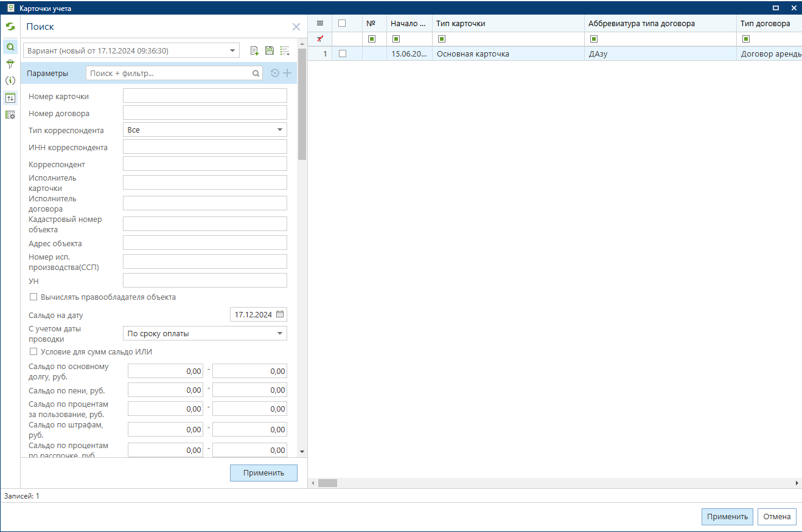
Task: Click the sorting arrows icon in sidebar
Action: point(10,97)
